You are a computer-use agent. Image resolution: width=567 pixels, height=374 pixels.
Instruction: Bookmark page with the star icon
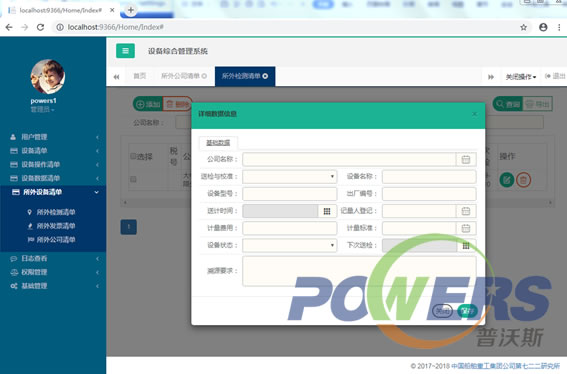tap(523, 27)
